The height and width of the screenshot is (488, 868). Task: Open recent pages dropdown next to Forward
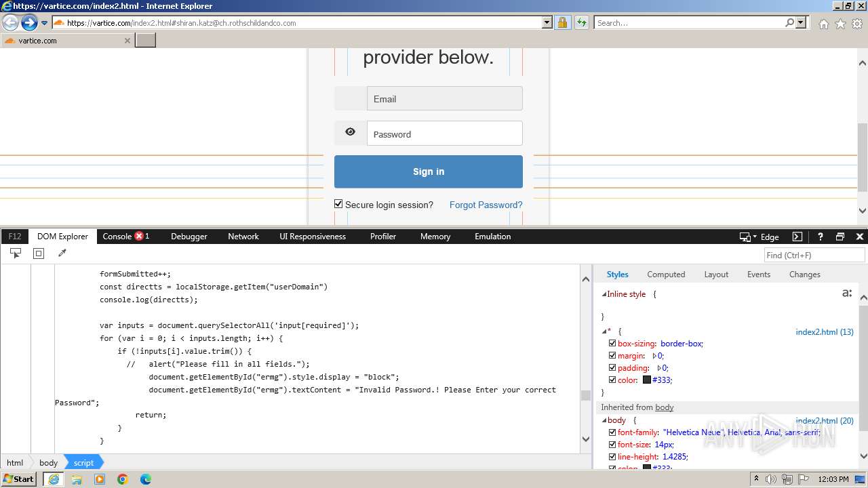click(x=45, y=23)
